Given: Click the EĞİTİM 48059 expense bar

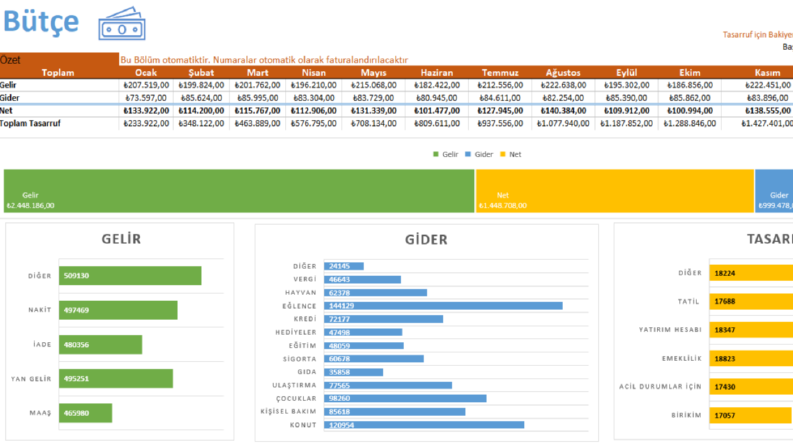Looking at the screenshot, I should (x=364, y=346).
